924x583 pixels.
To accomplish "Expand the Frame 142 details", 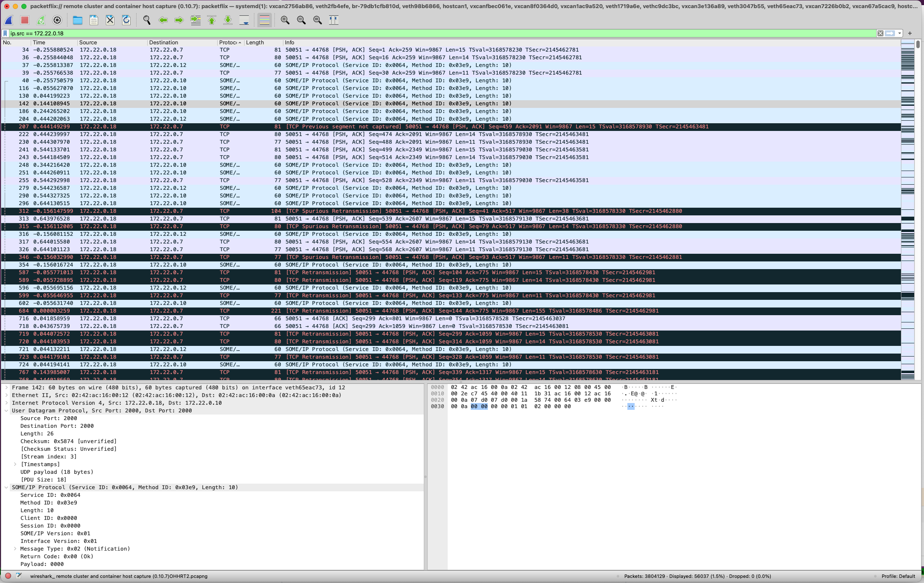I will coord(6,388).
